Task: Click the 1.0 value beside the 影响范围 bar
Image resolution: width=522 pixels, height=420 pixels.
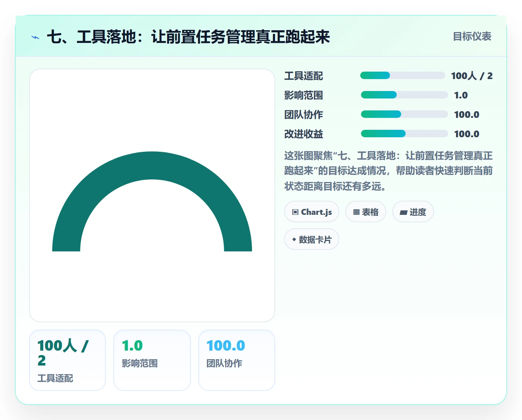Action: (461, 95)
